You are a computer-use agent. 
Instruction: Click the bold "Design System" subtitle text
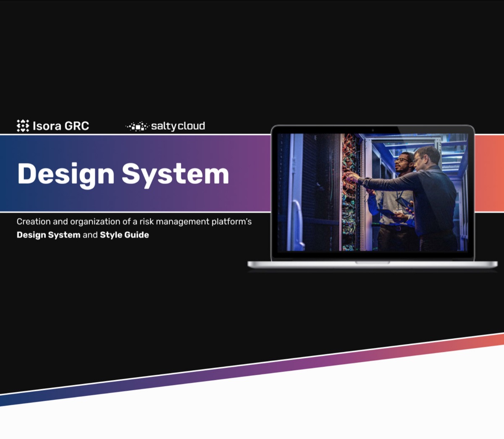pos(48,235)
